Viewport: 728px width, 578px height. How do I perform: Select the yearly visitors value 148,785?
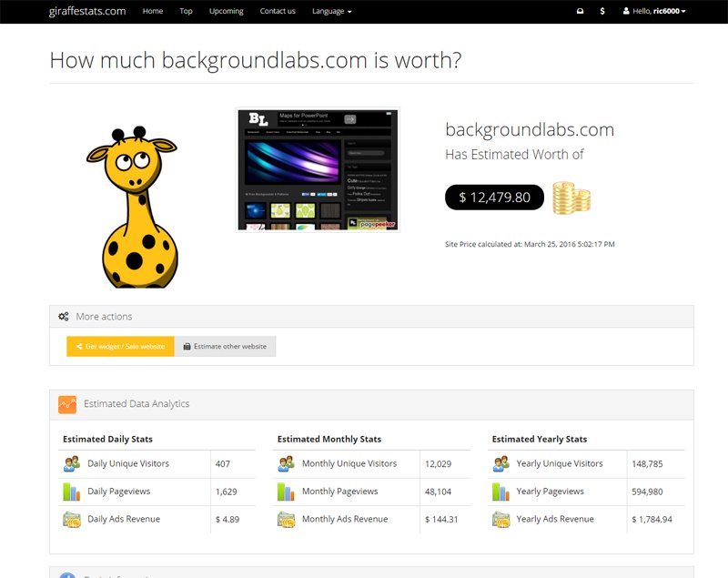click(x=647, y=464)
